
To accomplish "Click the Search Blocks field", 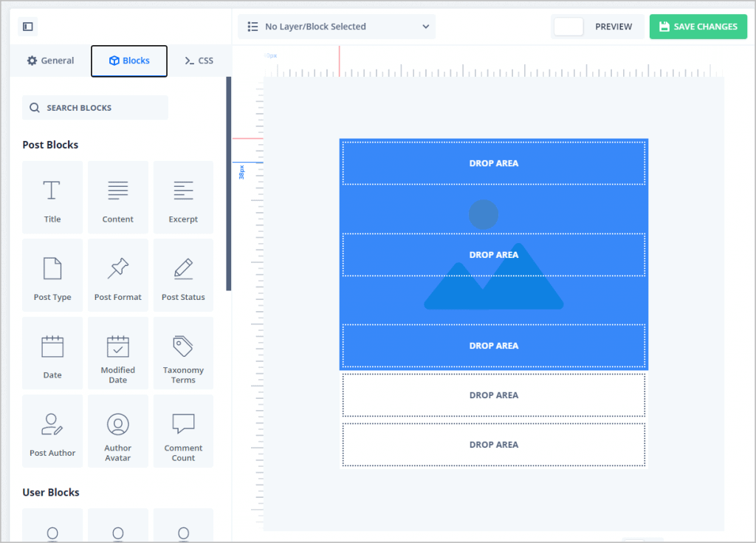I will tap(94, 107).
